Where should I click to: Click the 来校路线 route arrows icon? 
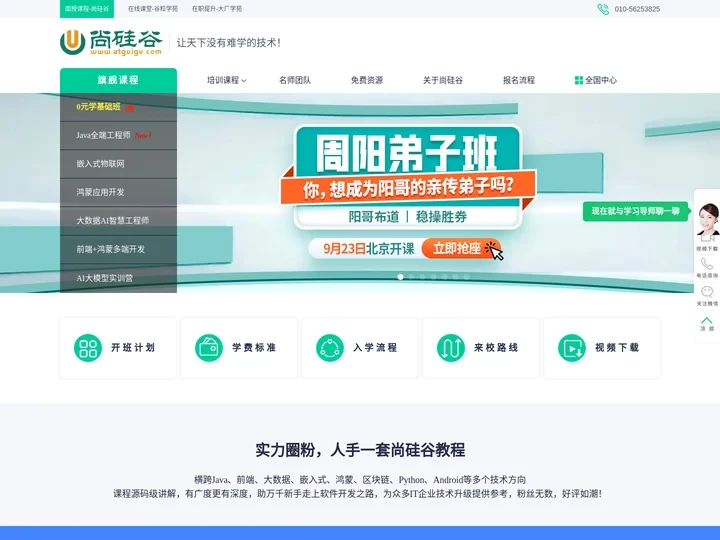point(450,348)
